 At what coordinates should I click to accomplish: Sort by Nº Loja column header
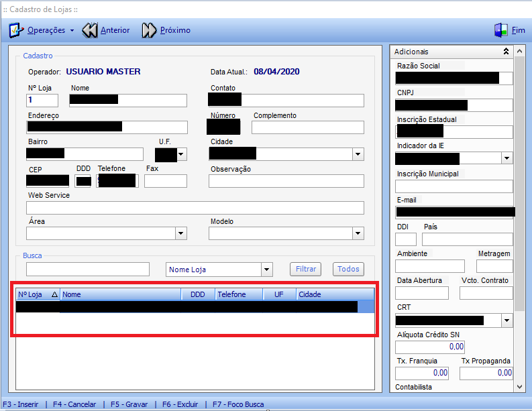point(38,294)
